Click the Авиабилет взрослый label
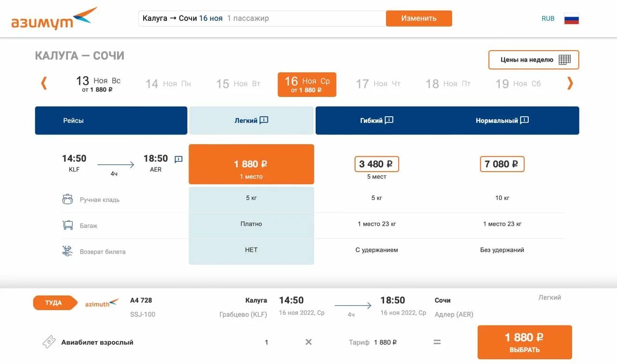The image size is (617, 364). coord(97,342)
